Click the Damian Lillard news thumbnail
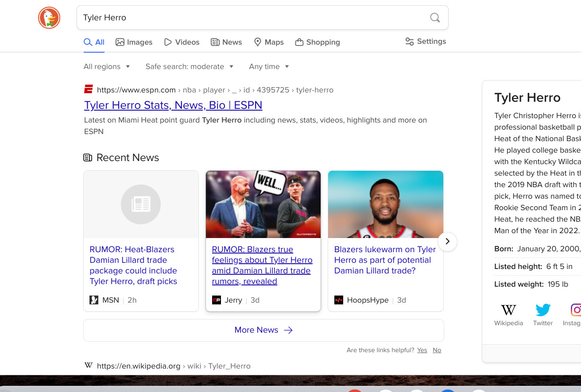The height and width of the screenshot is (392, 581). click(385, 204)
